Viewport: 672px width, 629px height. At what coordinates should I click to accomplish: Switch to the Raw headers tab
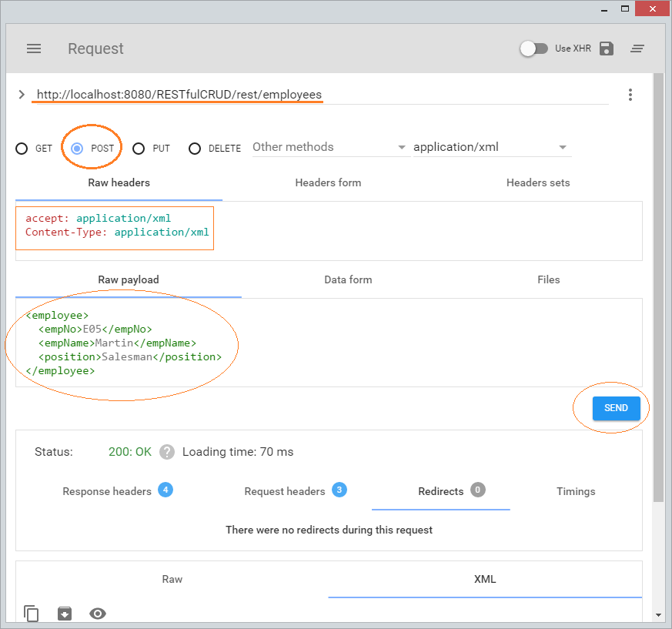click(x=119, y=182)
